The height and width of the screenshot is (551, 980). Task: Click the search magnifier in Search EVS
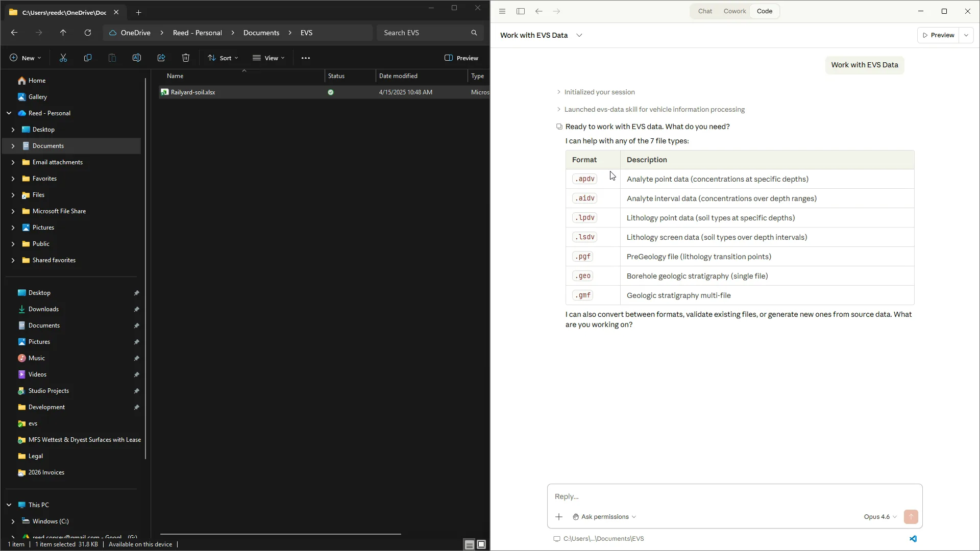(474, 33)
